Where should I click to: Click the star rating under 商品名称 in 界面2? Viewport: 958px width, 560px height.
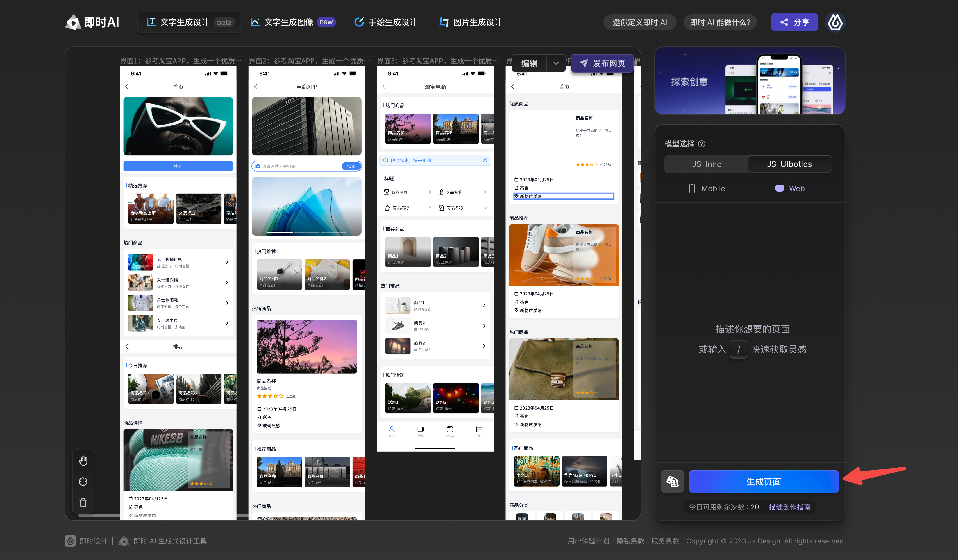(x=270, y=396)
